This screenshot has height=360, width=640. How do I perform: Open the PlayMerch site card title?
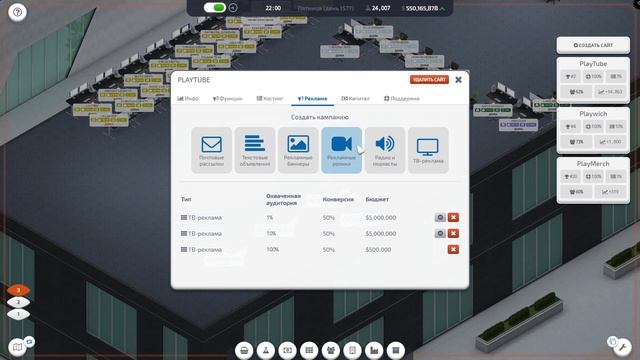click(x=593, y=164)
